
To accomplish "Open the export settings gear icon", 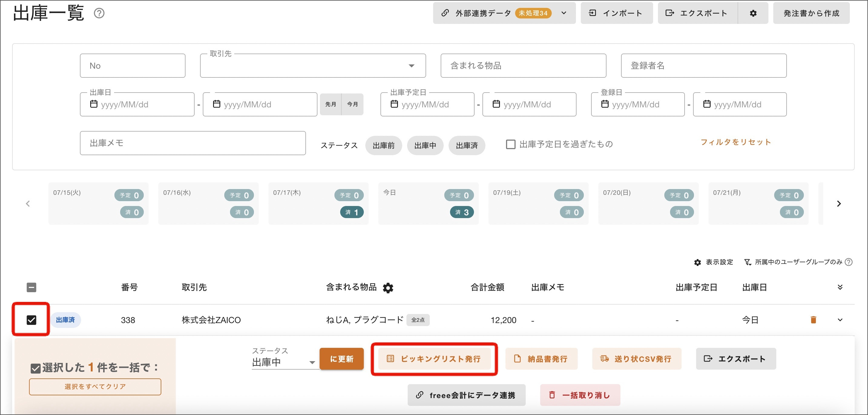I will click(753, 13).
